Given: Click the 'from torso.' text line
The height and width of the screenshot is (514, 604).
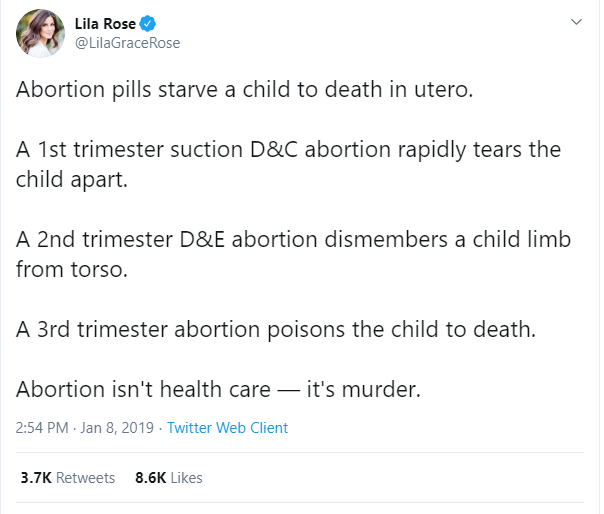Looking at the screenshot, I should [72, 269].
